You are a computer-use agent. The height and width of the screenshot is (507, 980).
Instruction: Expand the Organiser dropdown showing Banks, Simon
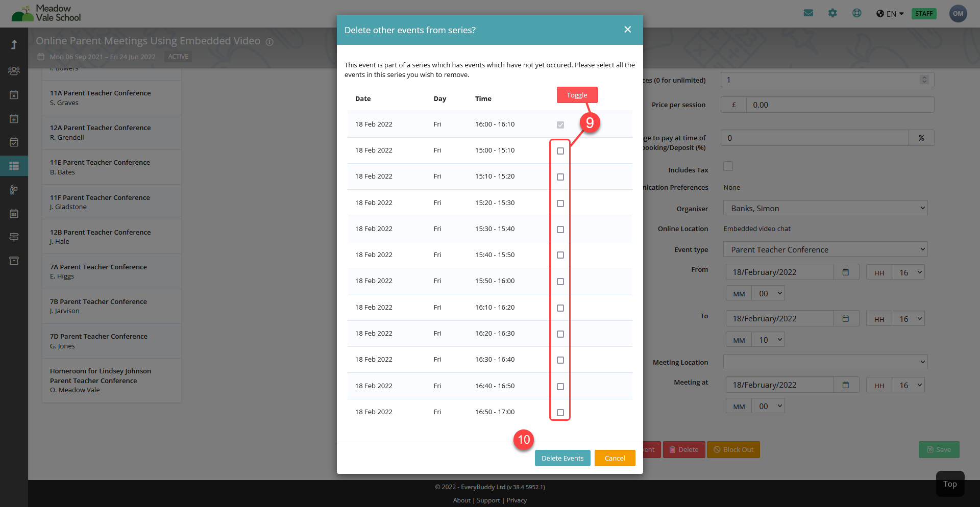[825, 208]
